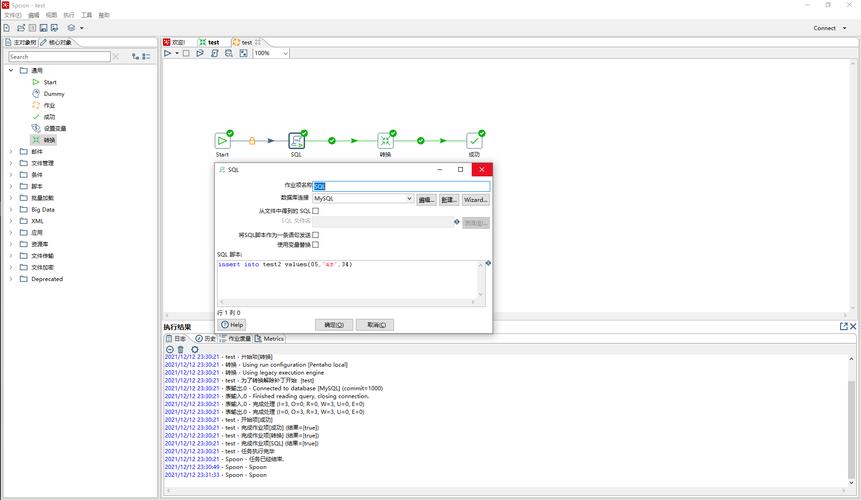Screen dimensions: 861x500
Task: Collapse the 通用 folder
Action: (10, 70)
